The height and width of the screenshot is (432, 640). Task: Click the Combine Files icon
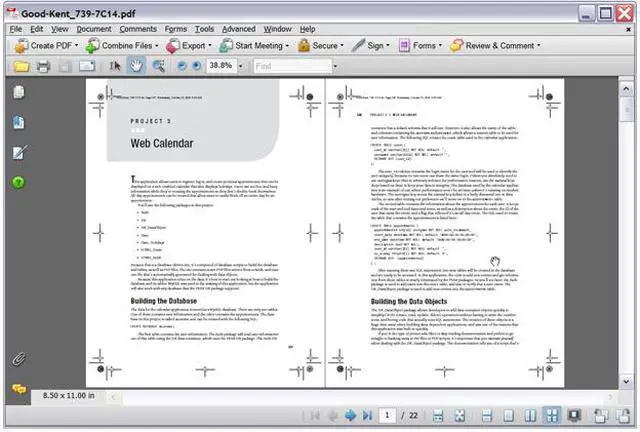coord(92,46)
